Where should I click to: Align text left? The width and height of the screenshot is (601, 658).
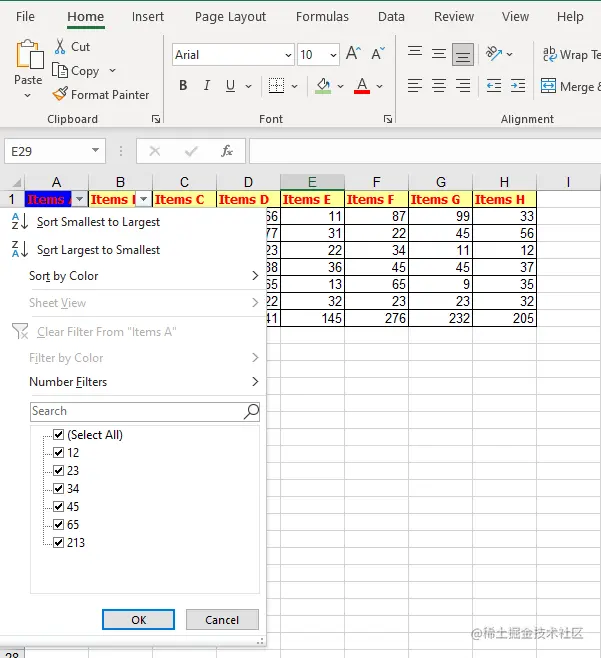(415, 86)
